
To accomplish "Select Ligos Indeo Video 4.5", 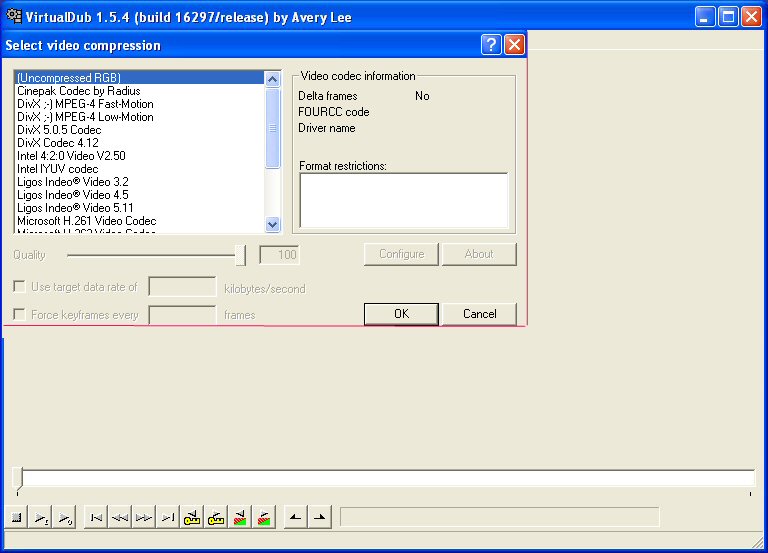I will click(x=140, y=195).
